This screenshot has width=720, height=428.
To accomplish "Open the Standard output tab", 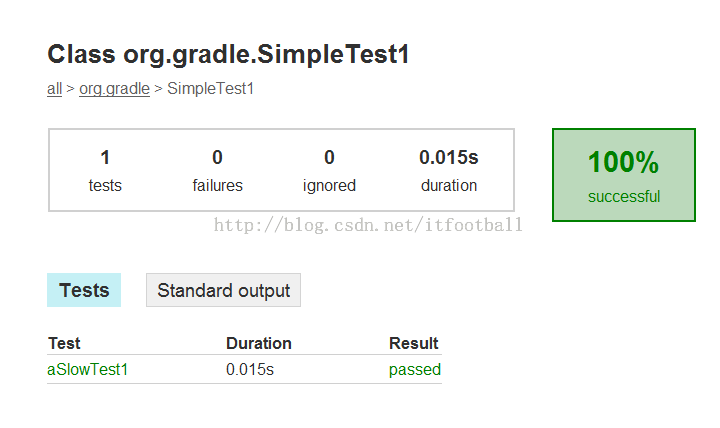I will tap(223, 290).
